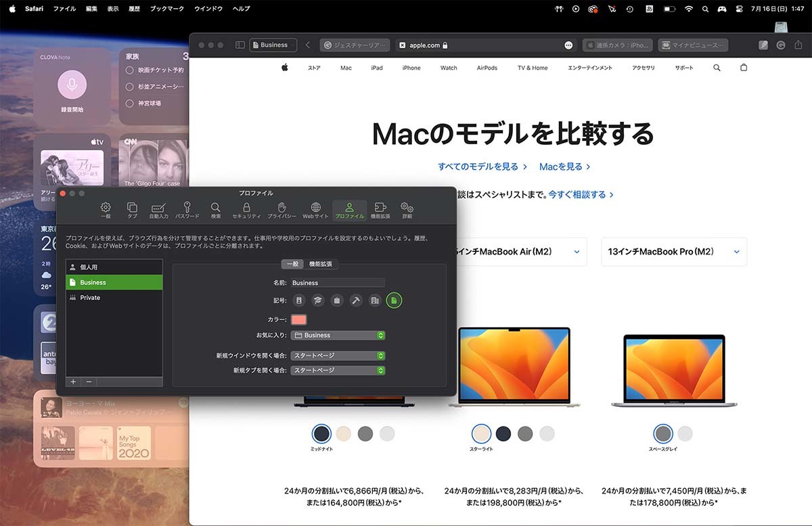This screenshot has height=526, width=812.
Task: Select the ミッドナイト color for first MacBook
Action: [x=321, y=433]
